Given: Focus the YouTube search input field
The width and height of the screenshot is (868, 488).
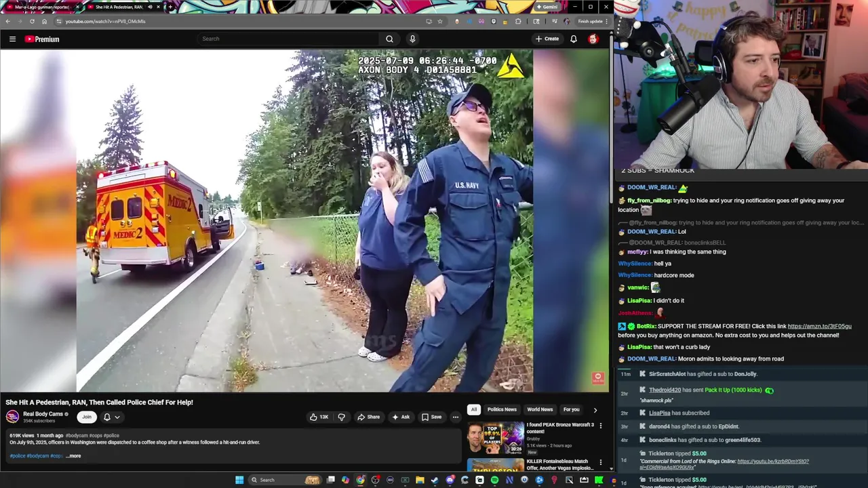Looking at the screenshot, I should pos(288,39).
